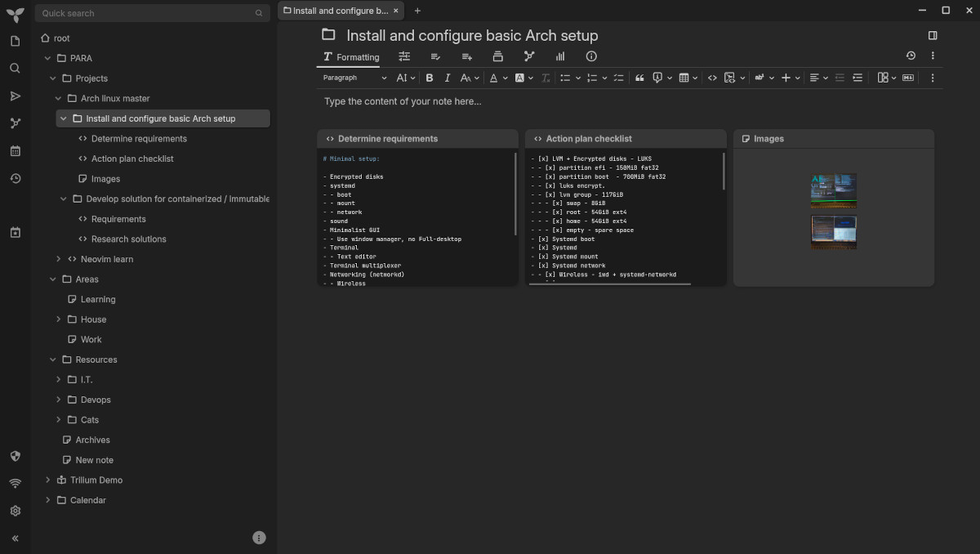The height and width of the screenshot is (554, 980).
Task: Open the Action plan checklist card title
Action: 589,139
